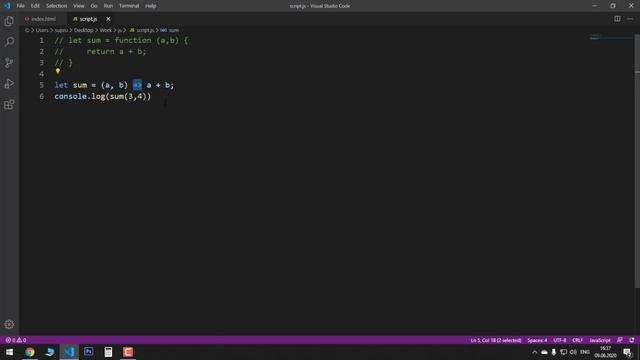Click the microphone tray icon
This screenshot has width=640, height=360.
tap(553, 352)
